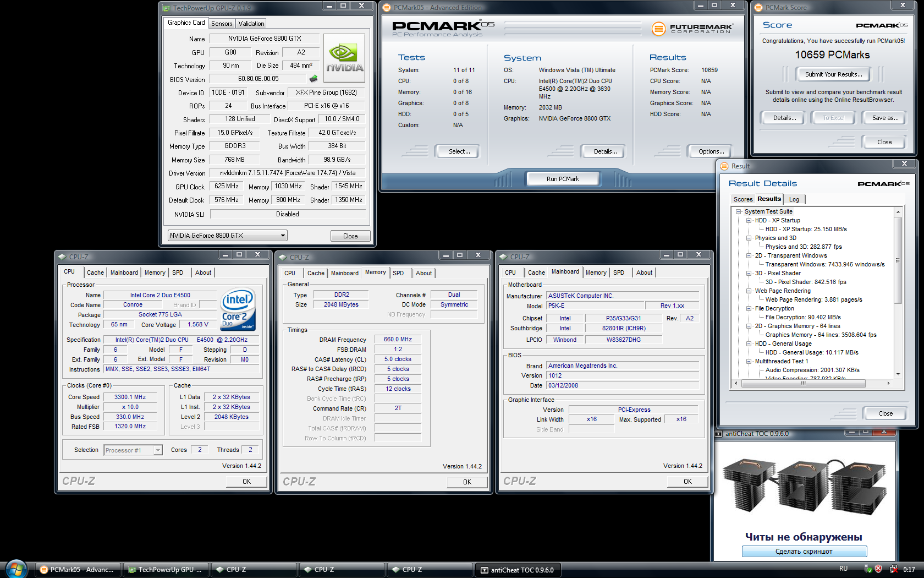Click the Select... button under Tests
This screenshot has width=924, height=578.
457,151
